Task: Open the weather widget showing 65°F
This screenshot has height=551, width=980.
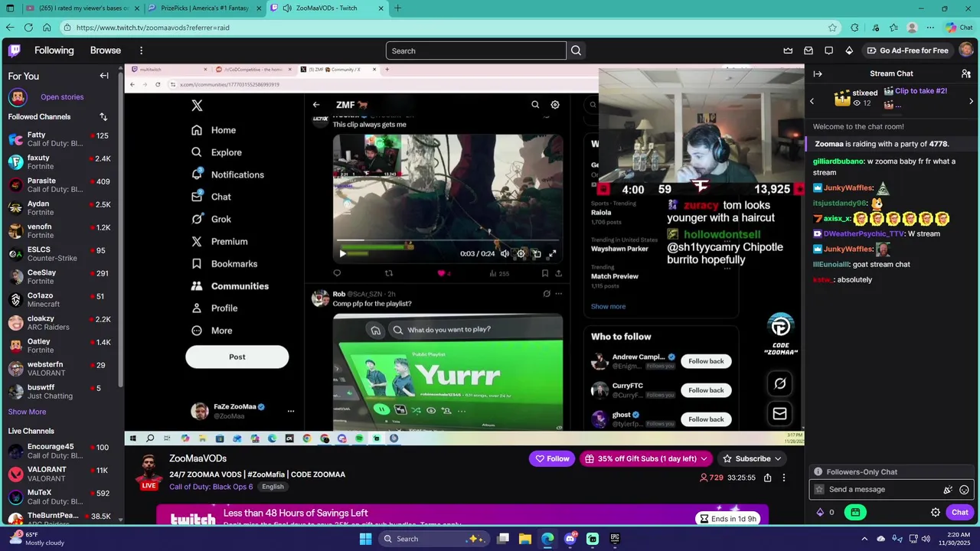Action: (x=35, y=539)
